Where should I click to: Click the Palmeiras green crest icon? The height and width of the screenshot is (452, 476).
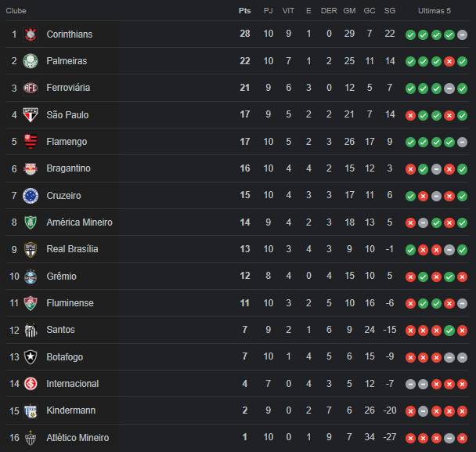(x=31, y=61)
